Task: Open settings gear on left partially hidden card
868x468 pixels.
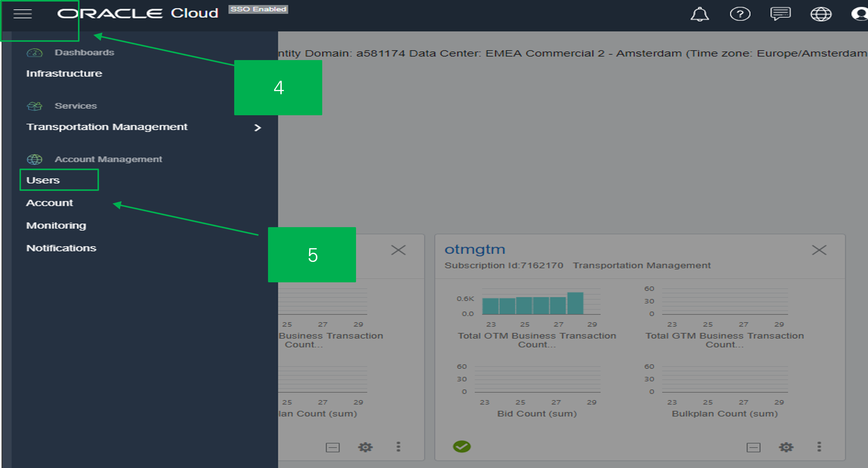Action: pos(365,447)
